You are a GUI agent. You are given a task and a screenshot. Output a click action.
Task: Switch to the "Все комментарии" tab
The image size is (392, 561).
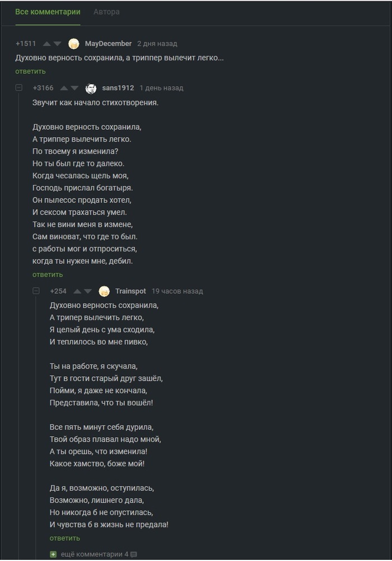click(x=48, y=12)
